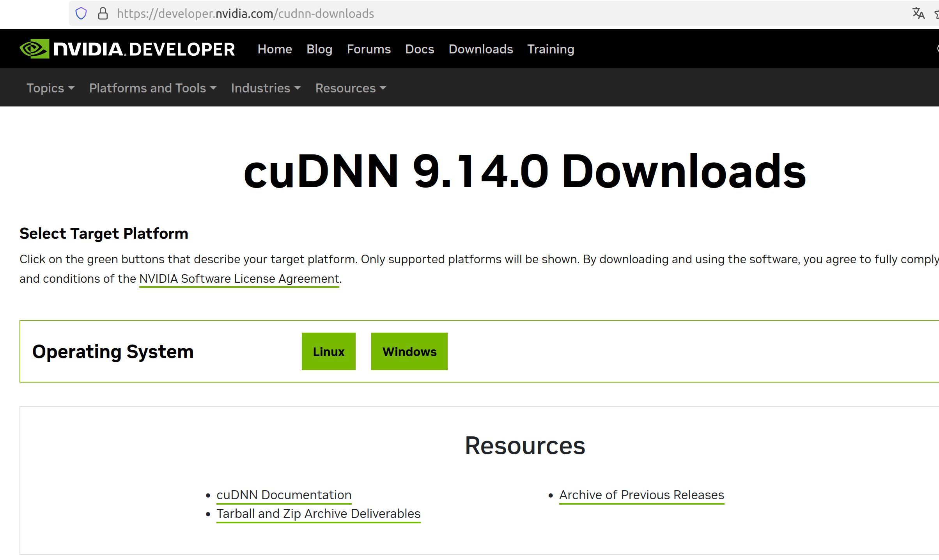Open Platforms and Tools dropdown

[152, 88]
